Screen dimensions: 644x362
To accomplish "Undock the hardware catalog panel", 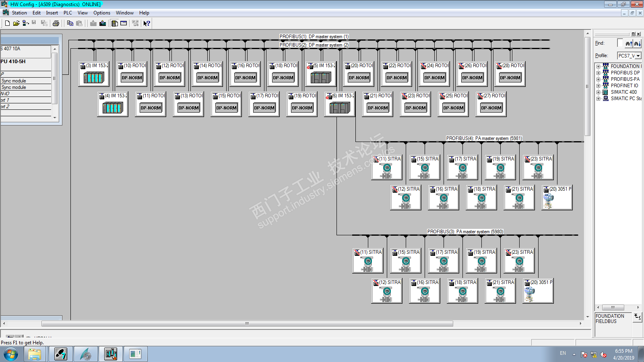I will click(x=634, y=34).
